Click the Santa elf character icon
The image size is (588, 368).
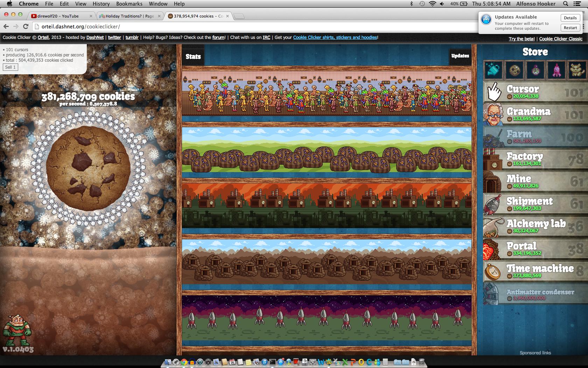coord(17,330)
